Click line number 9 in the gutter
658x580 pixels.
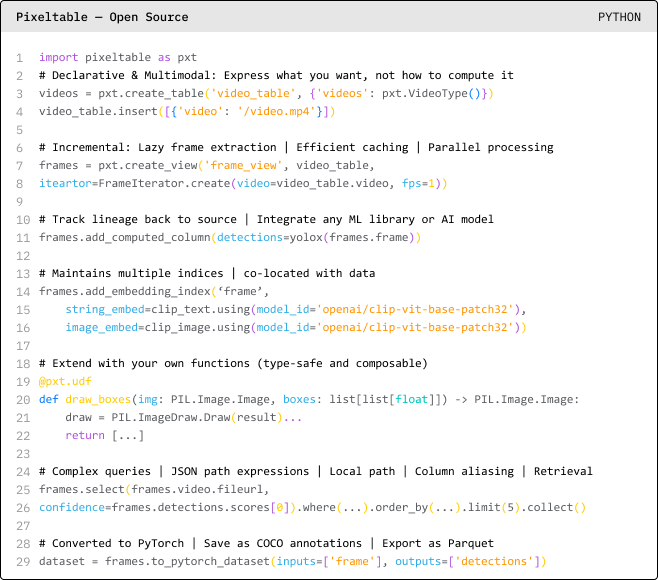(19, 202)
